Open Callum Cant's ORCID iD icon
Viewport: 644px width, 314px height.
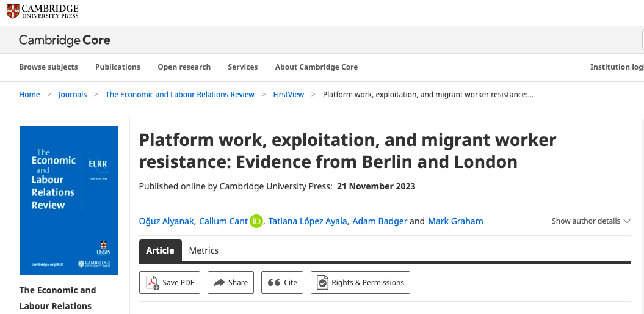pyautogui.click(x=256, y=221)
